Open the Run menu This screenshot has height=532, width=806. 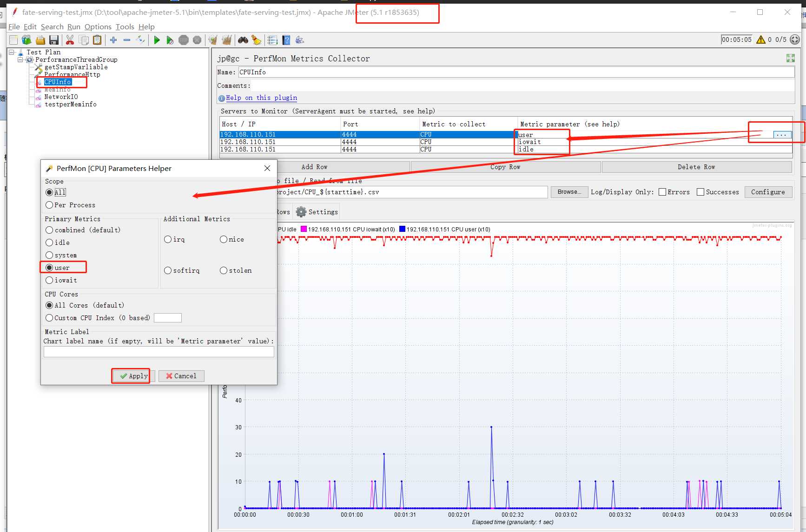coord(74,27)
